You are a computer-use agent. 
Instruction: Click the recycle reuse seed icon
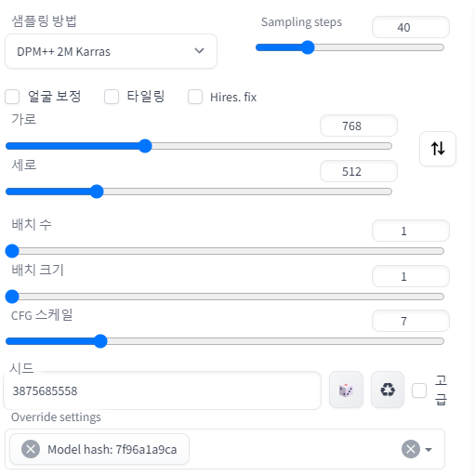pos(388,390)
